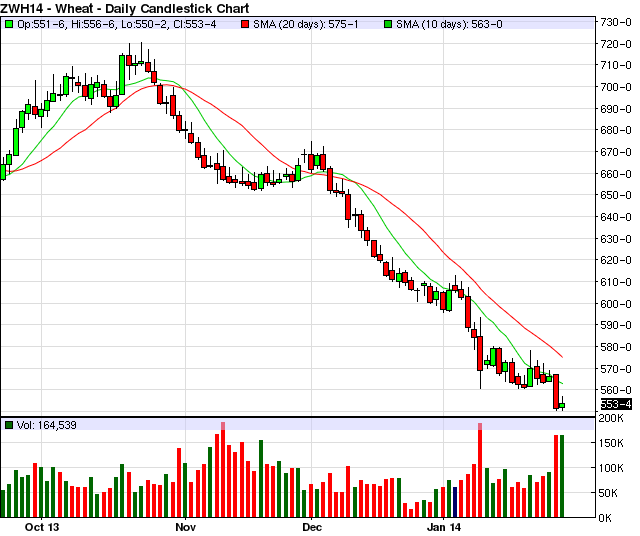Click the final green volume bar

(562, 476)
